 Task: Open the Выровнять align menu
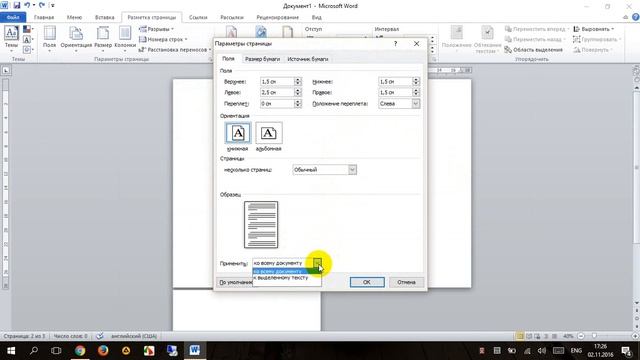pyautogui.click(x=594, y=29)
